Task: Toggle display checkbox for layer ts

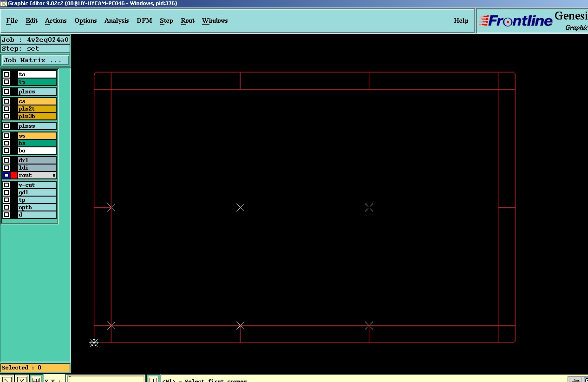Action: coord(7,82)
